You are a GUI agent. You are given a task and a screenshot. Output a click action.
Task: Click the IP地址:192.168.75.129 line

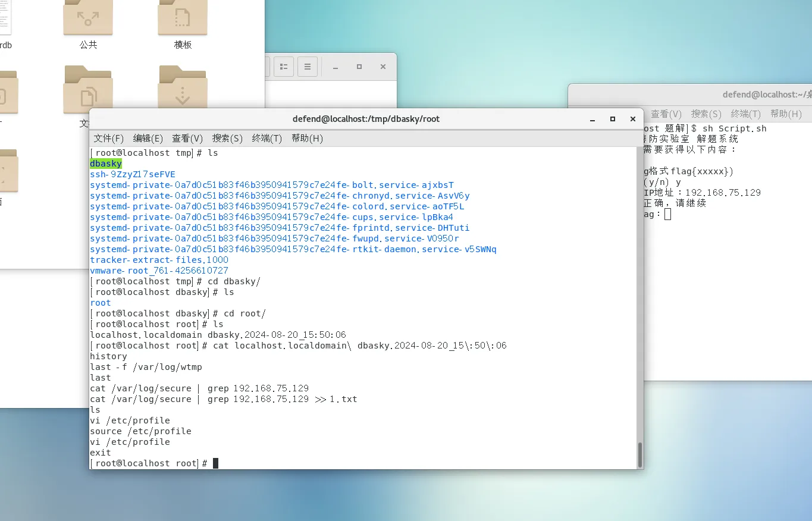pos(702,193)
